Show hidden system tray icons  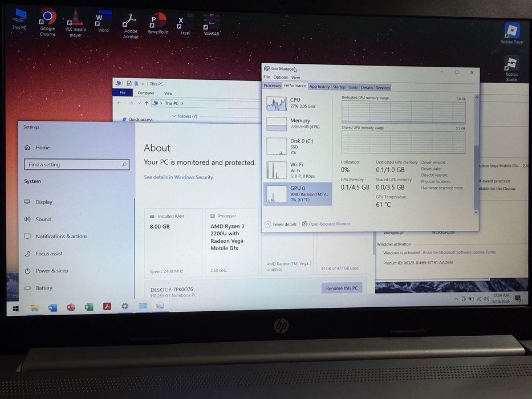point(456,299)
